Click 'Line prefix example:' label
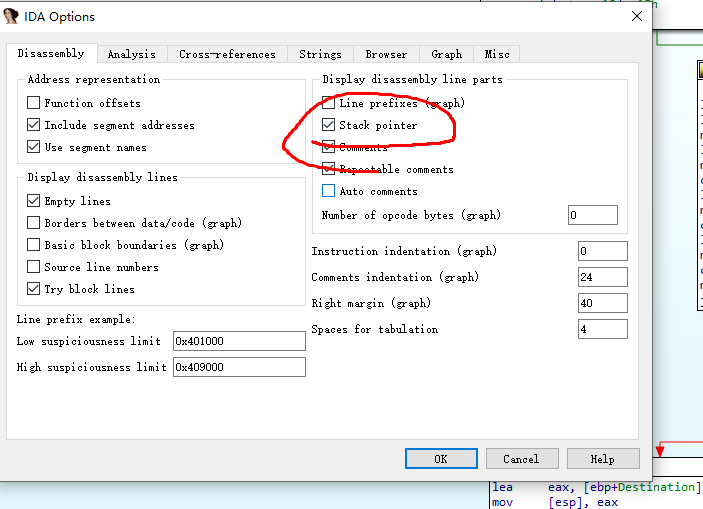This screenshot has height=509, width=703. 76,319
